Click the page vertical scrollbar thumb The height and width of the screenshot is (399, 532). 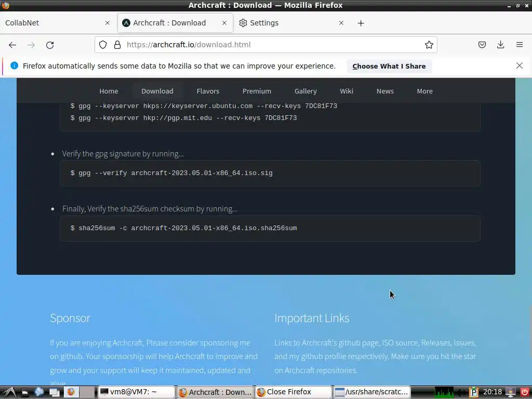(529, 332)
